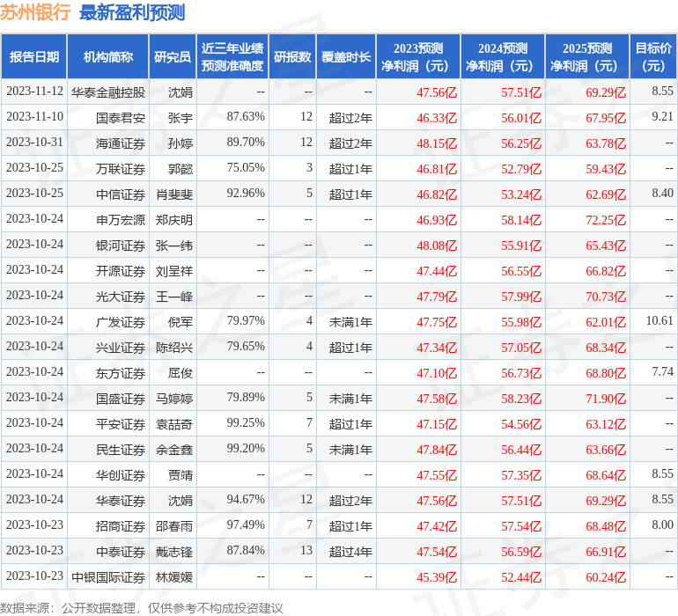
Task: Click researcher 邵春雨
Action: click(x=174, y=526)
